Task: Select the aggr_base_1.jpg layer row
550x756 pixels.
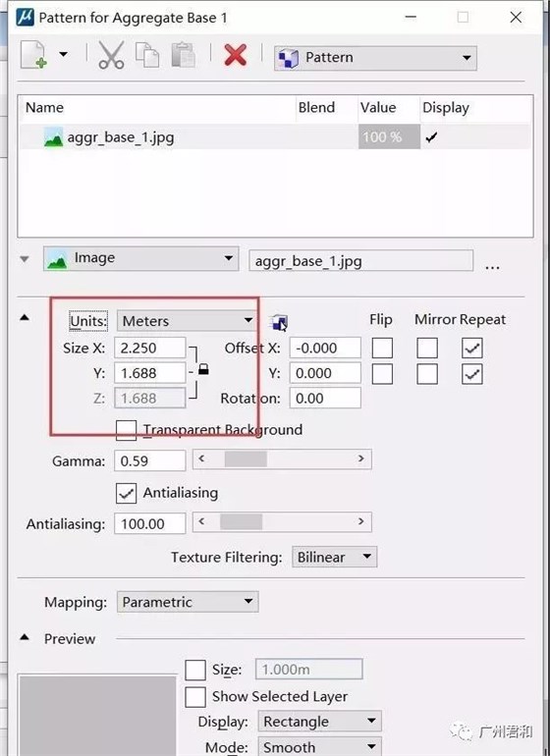Action: click(x=275, y=136)
